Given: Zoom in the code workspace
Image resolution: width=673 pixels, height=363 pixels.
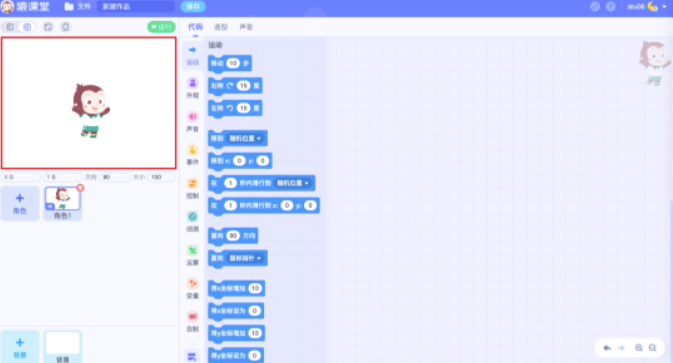Looking at the screenshot, I should 639,348.
